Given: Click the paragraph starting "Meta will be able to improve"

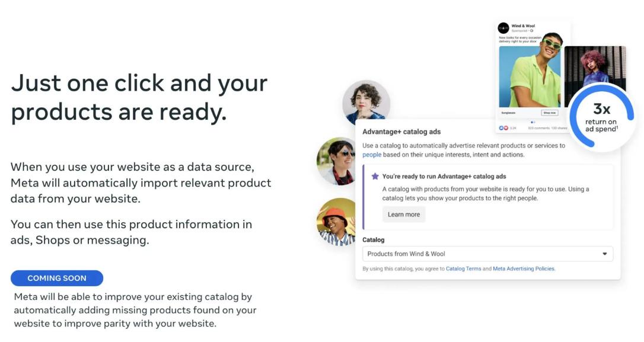Looking at the screenshot, I should pyautogui.click(x=135, y=310).
